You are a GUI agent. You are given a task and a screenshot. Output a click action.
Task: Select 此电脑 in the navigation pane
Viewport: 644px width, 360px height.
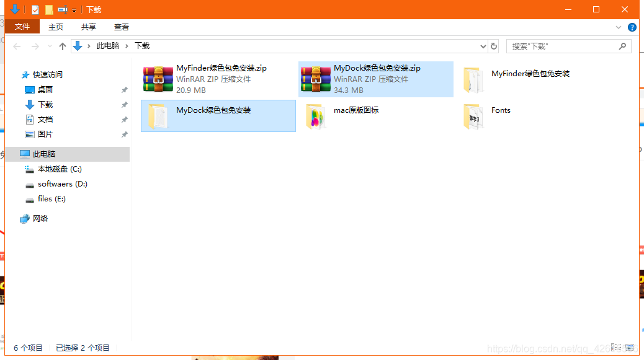(x=68, y=154)
